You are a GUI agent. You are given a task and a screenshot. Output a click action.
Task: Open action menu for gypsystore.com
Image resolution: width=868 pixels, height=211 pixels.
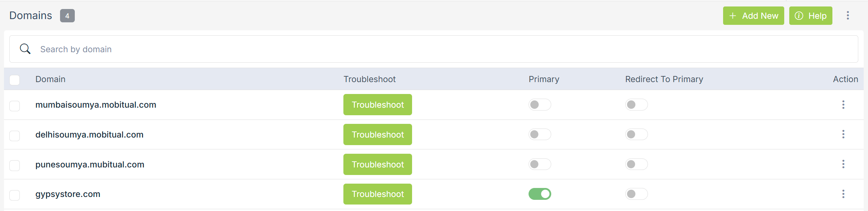click(x=843, y=194)
